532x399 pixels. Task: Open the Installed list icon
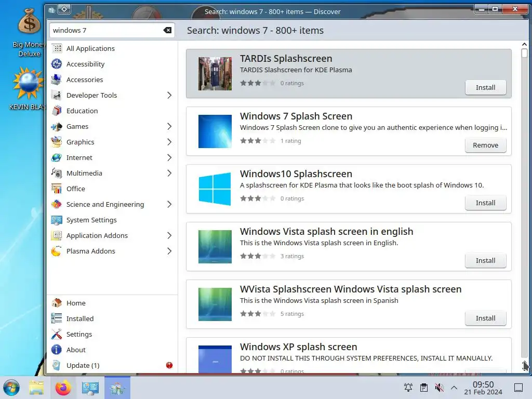(x=57, y=318)
